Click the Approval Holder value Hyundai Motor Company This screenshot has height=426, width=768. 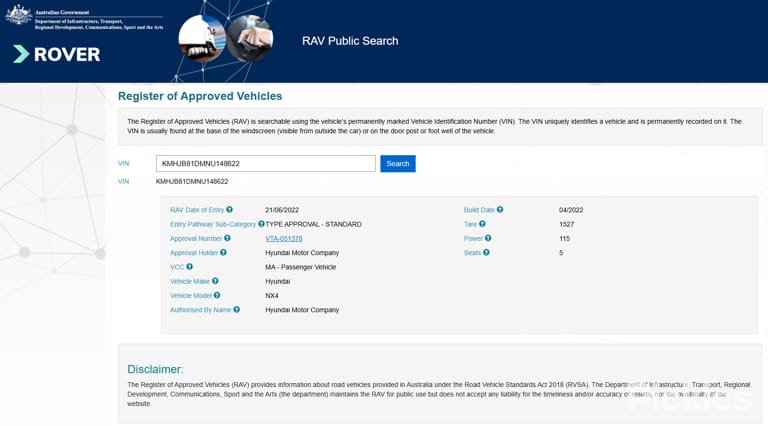pyautogui.click(x=302, y=253)
